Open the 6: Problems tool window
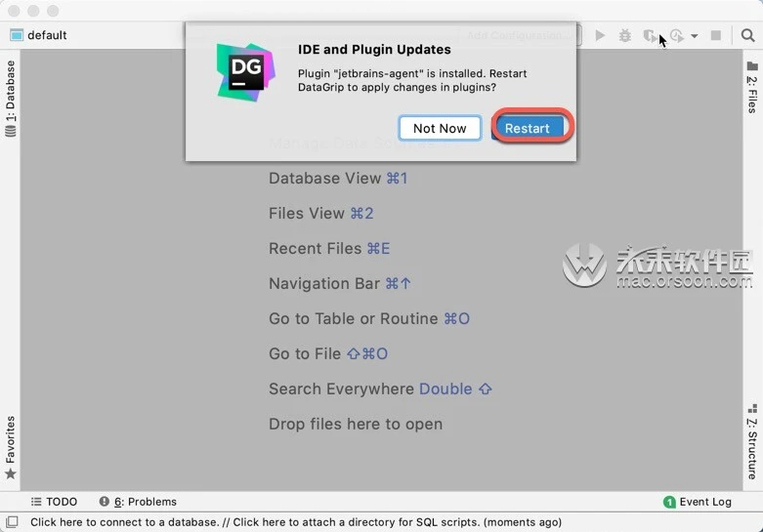 click(x=138, y=502)
